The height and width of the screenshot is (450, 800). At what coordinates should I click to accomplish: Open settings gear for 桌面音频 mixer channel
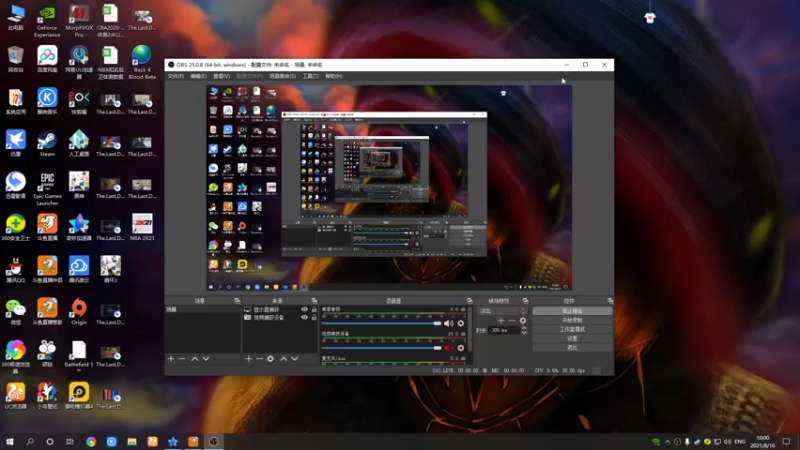pyautogui.click(x=461, y=323)
